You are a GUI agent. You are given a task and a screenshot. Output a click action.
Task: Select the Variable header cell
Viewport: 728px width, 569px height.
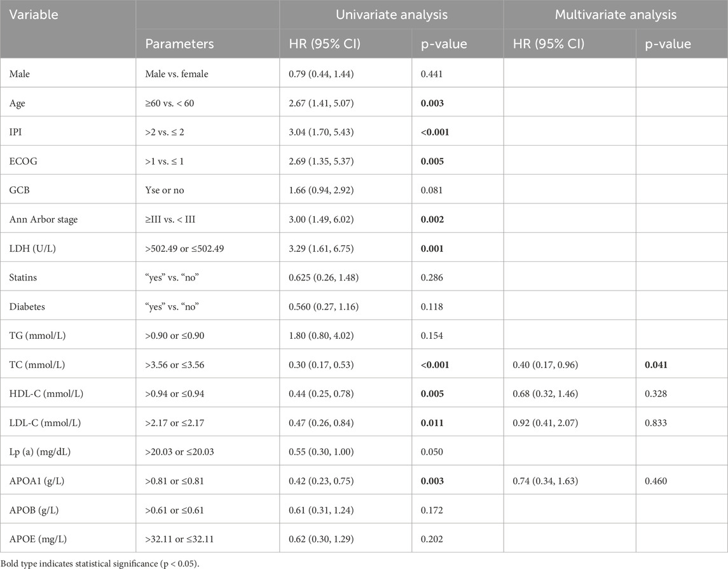(x=32, y=15)
